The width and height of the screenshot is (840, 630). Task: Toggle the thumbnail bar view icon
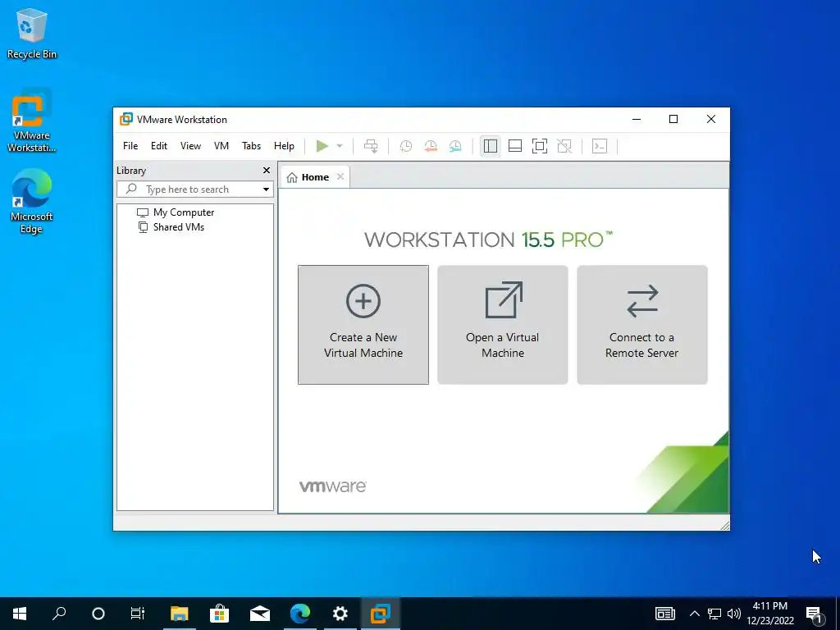515,146
